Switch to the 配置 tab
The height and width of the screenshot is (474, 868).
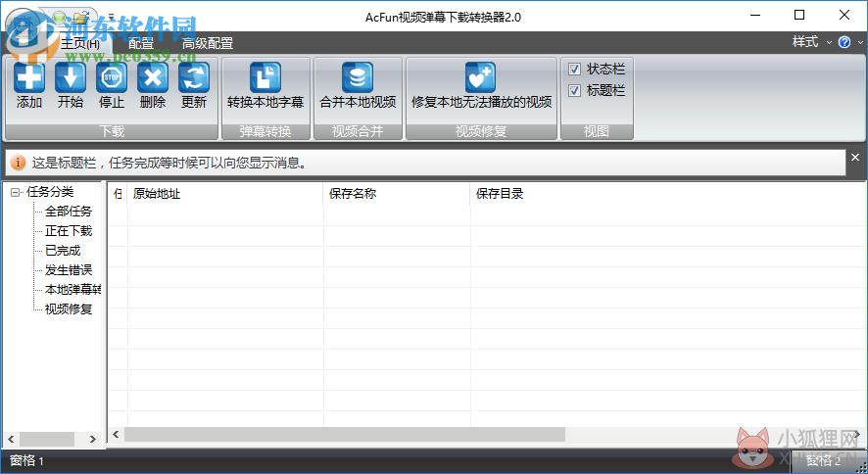[x=141, y=43]
